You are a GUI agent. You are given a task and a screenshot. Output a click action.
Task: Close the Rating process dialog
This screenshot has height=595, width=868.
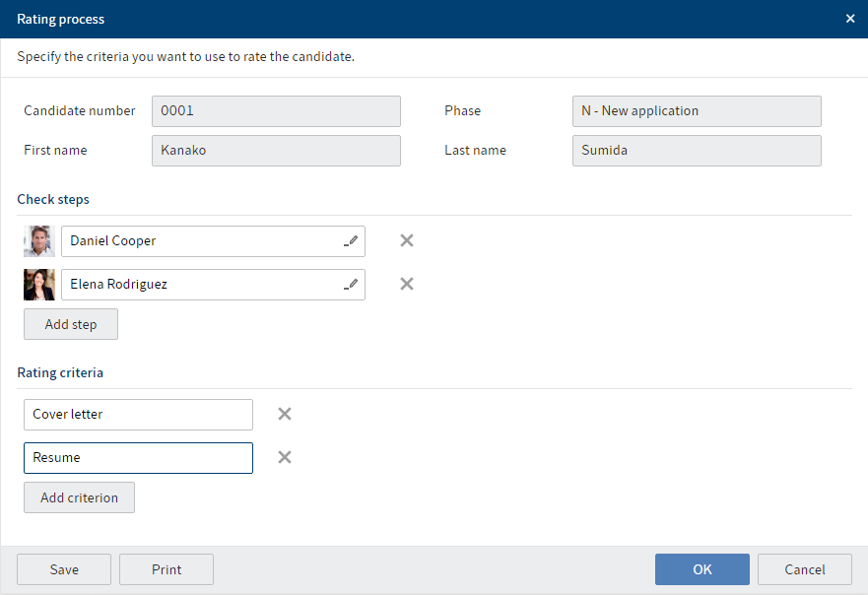click(x=850, y=19)
